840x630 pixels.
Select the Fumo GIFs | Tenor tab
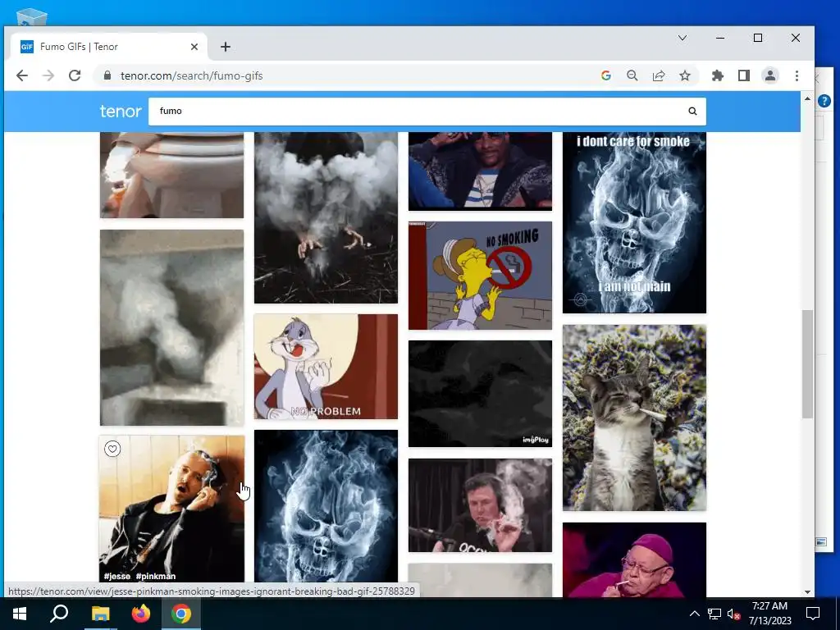[x=109, y=47]
